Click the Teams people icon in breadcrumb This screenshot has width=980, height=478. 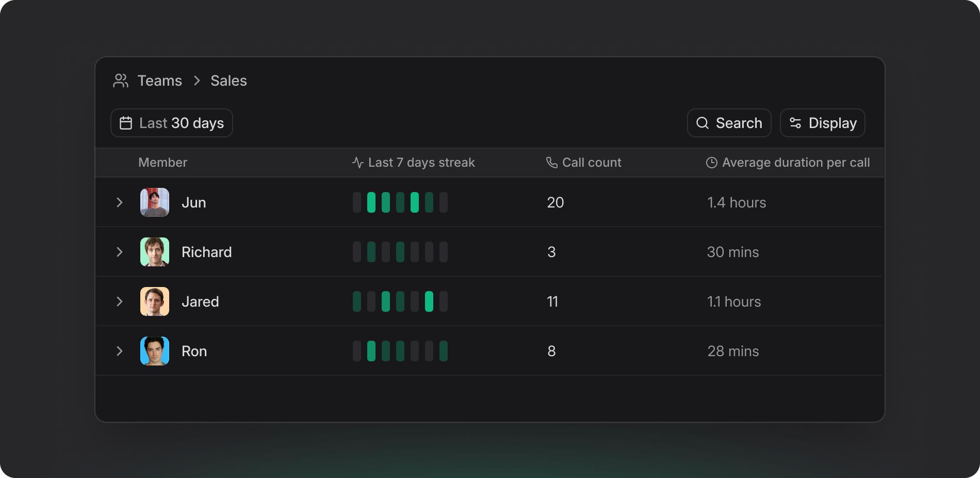click(121, 81)
